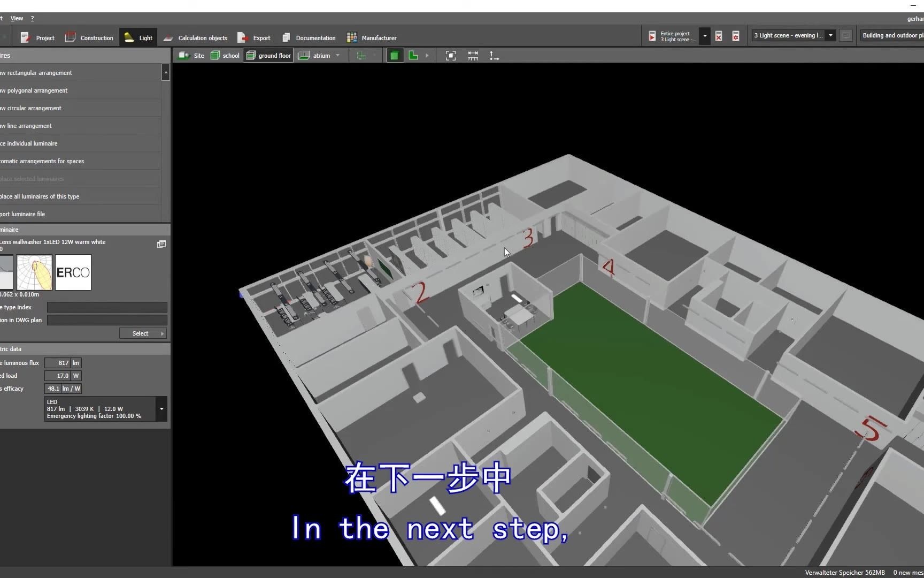Screen dimensions: 924x578
Task: Click the Luminaire section header
Action: 85,230
